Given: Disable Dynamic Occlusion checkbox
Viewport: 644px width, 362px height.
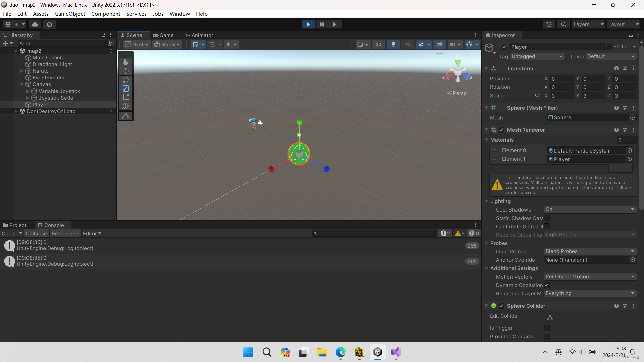Looking at the screenshot, I should pyautogui.click(x=547, y=285).
